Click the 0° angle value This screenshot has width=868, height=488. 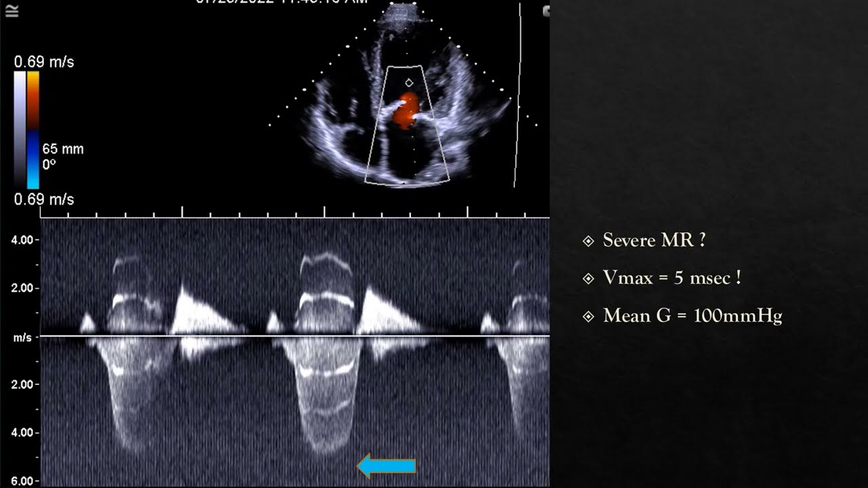click(x=49, y=164)
